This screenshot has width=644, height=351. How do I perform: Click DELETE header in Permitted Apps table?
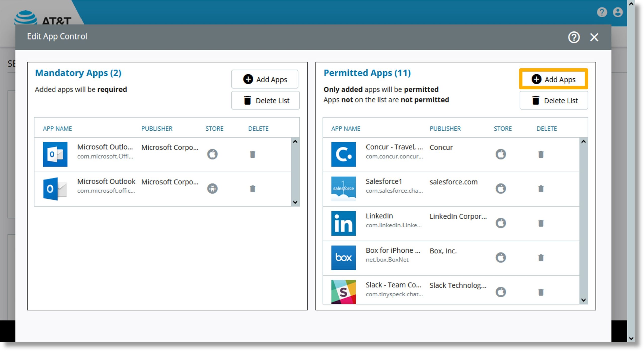547,129
